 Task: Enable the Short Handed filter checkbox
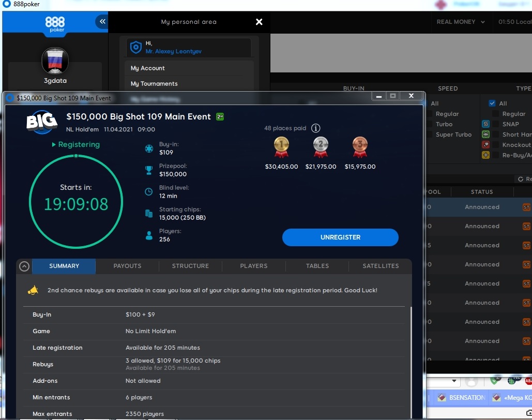[x=495, y=134]
